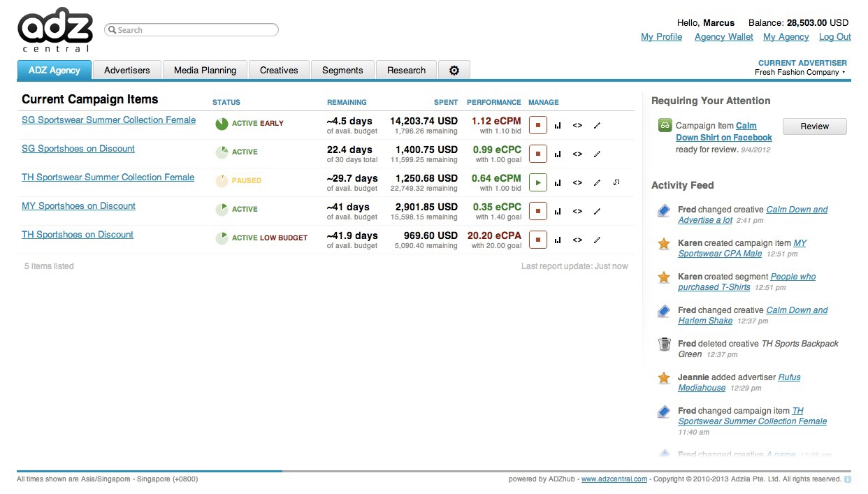The width and height of the screenshot is (868, 494).
Task: Click binoculars review icon beside Calm Down Shirt
Action: tap(665, 126)
